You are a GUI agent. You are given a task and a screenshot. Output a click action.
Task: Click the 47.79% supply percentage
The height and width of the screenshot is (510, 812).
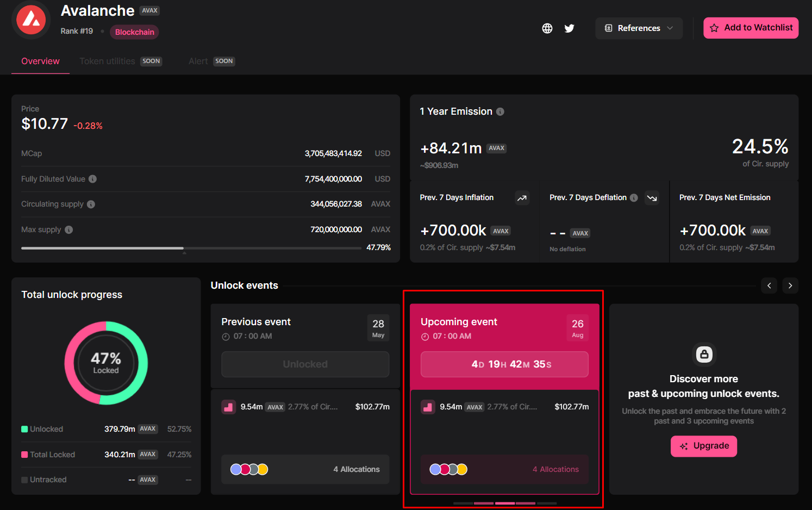tap(379, 247)
